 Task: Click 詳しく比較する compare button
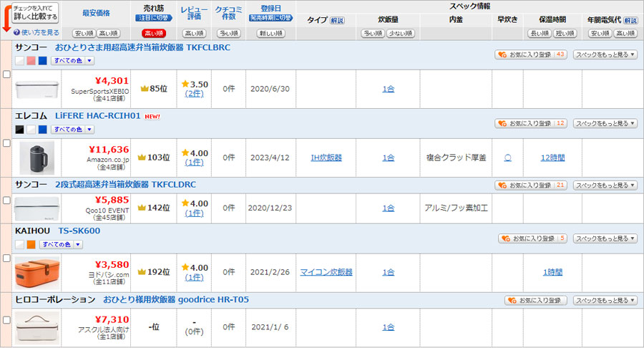(35, 13)
